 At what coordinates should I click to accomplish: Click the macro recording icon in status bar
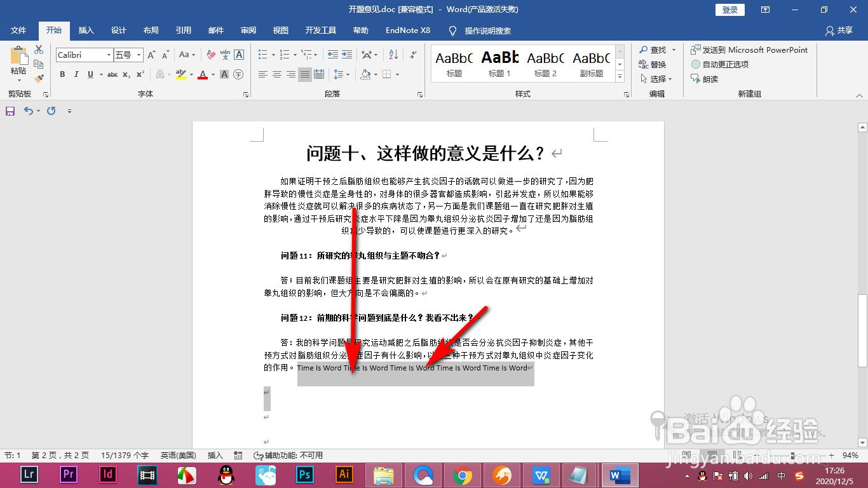[x=238, y=456]
